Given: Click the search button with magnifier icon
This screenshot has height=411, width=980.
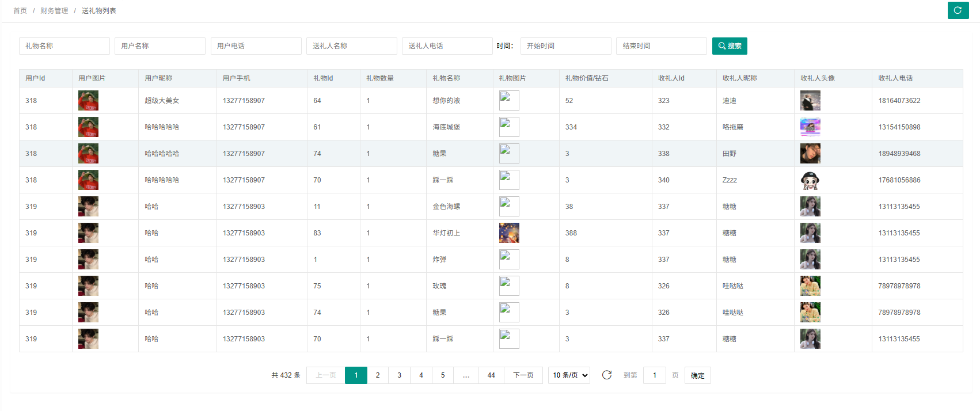Looking at the screenshot, I should [730, 46].
